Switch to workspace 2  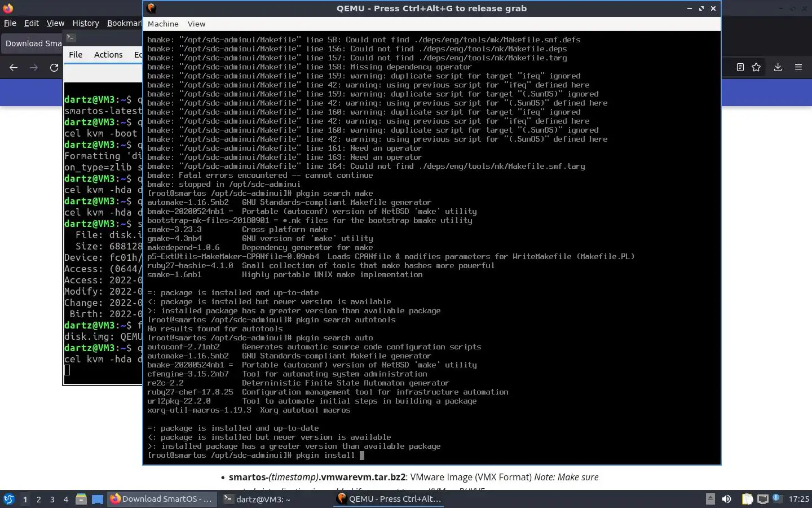38,499
